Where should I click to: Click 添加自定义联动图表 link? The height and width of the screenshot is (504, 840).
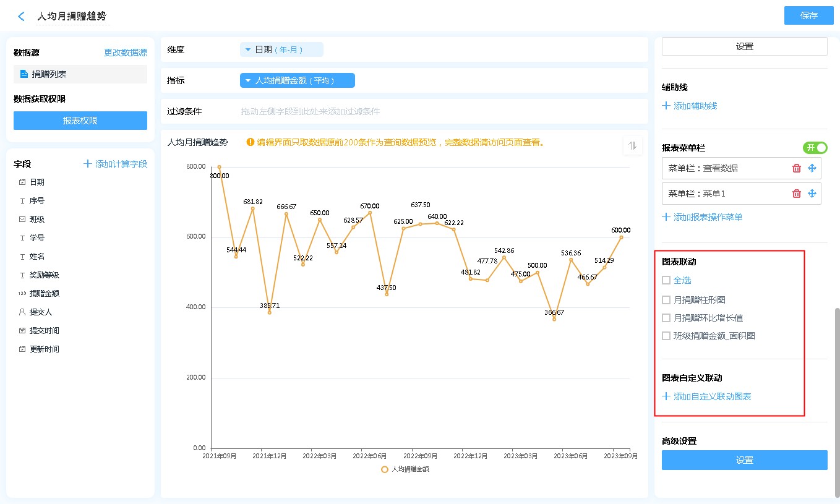tap(712, 396)
